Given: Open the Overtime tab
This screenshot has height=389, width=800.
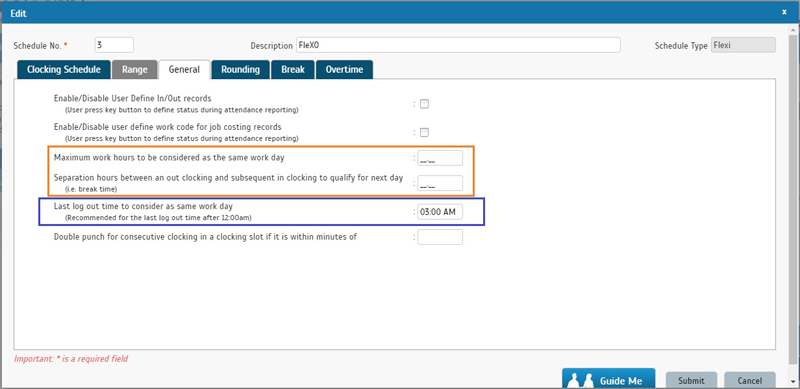Looking at the screenshot, I should tap(344, 70).
